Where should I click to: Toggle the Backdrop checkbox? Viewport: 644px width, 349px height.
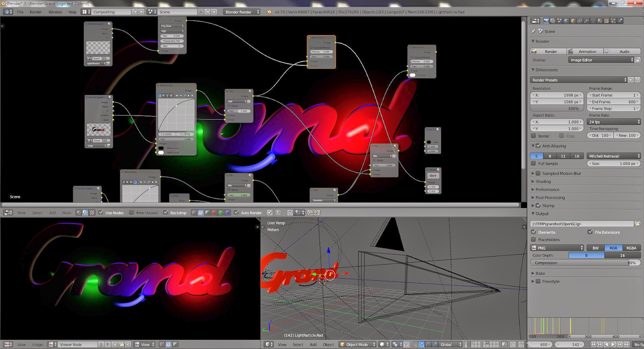[x=165, y=213]
